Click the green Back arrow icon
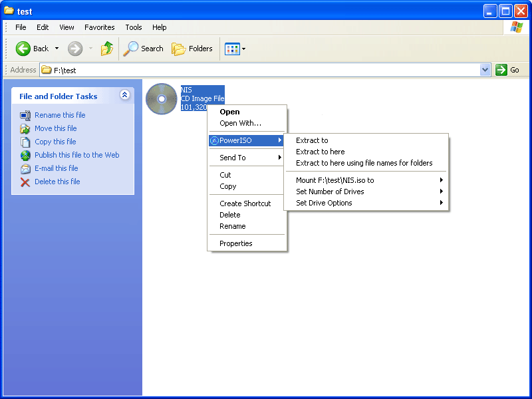Screen dimensions: 532x399 23,49
